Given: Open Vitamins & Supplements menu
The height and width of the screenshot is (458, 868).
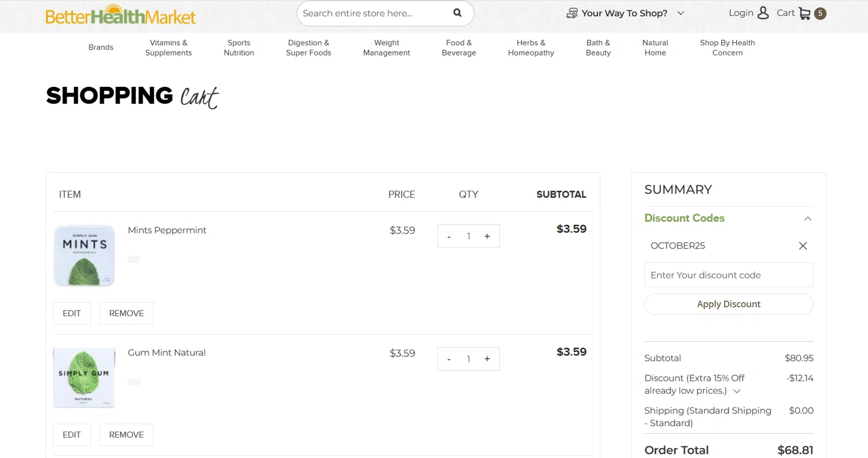Looking at the screenshot, I should click(168, 47).
